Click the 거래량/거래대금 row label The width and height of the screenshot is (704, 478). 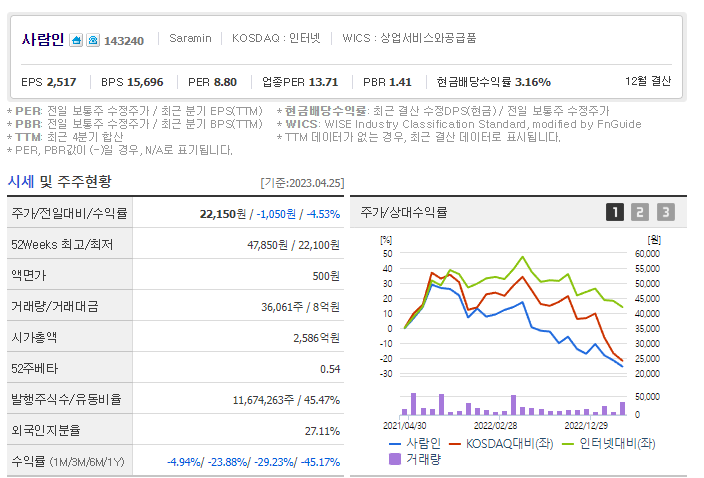pos(55,307)
